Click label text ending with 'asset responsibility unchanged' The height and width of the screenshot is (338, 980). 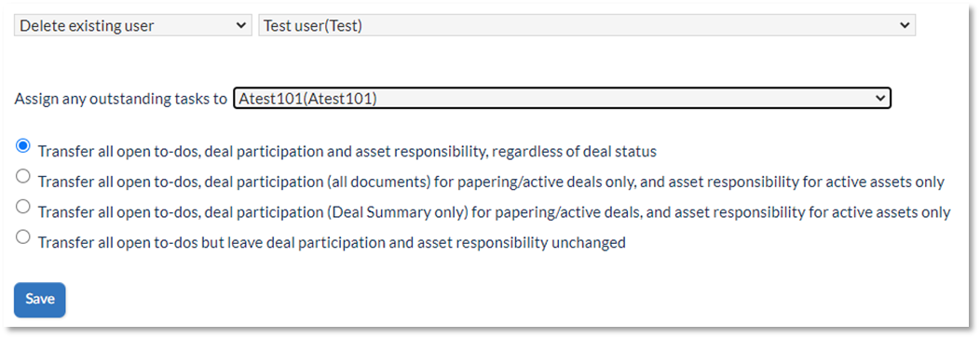coord(332,242)
